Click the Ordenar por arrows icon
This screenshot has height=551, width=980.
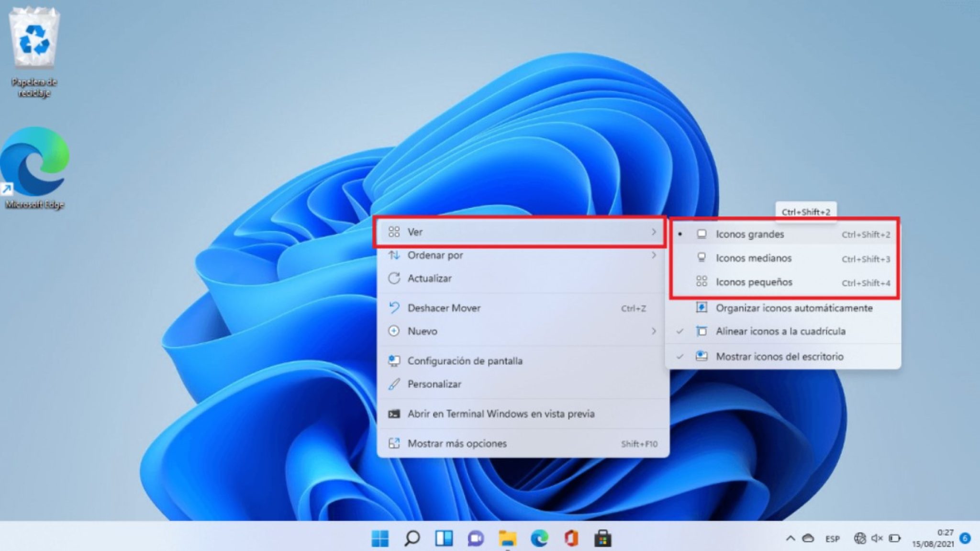click(394, 255)
